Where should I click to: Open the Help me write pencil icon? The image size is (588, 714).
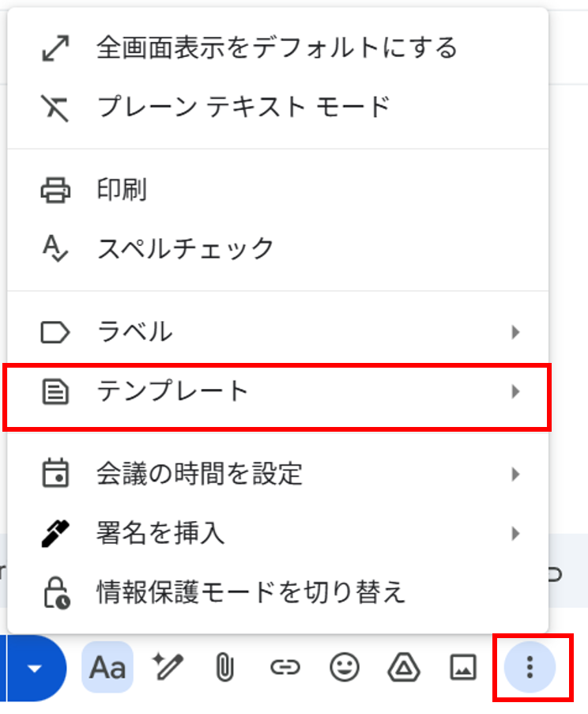(168, 667)
